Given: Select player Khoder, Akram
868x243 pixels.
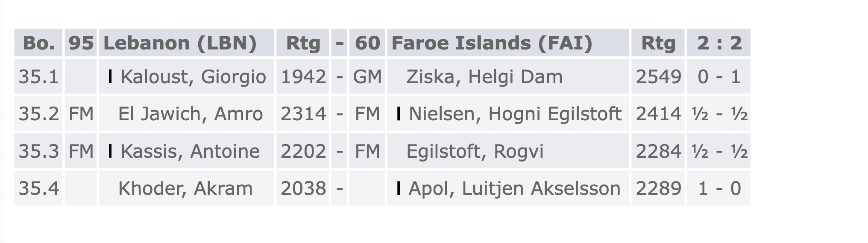Looking at the screenshot, I should click(x=185, y=188).
